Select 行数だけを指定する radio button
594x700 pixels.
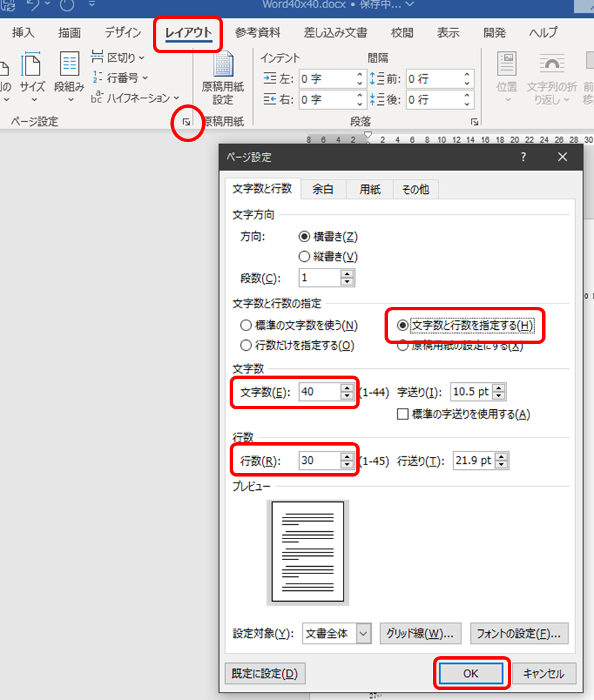(246, 345)
